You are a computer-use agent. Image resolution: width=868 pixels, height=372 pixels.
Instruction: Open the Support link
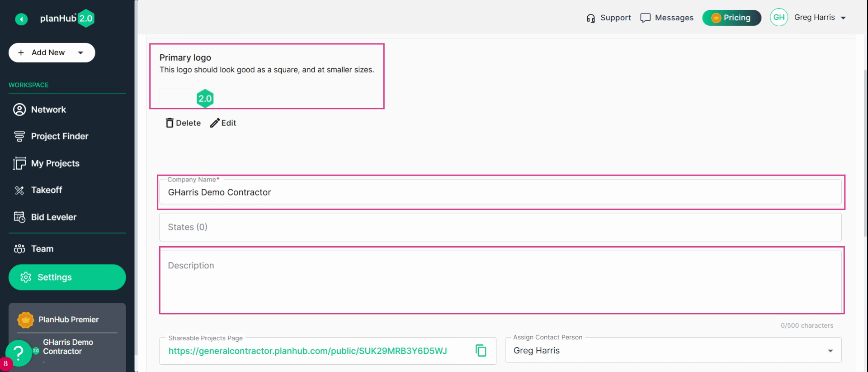pos(615,18)
